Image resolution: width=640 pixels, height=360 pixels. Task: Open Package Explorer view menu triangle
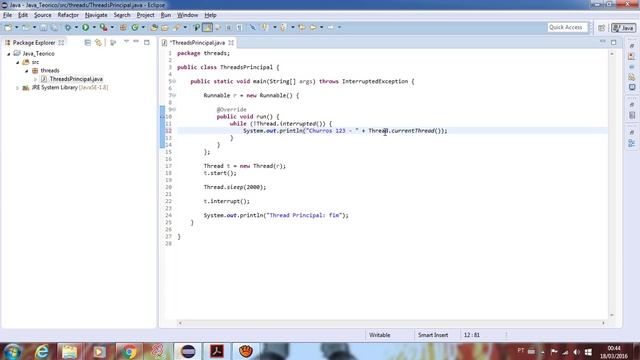tap(126, 42)
